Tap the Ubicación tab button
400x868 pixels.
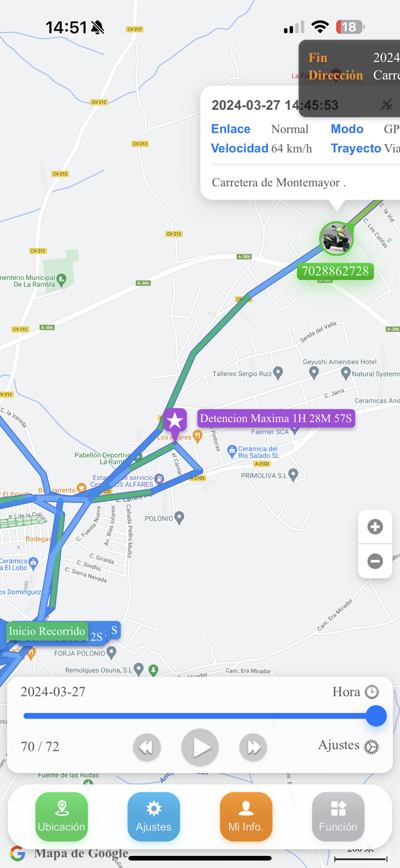coord(62,816)
